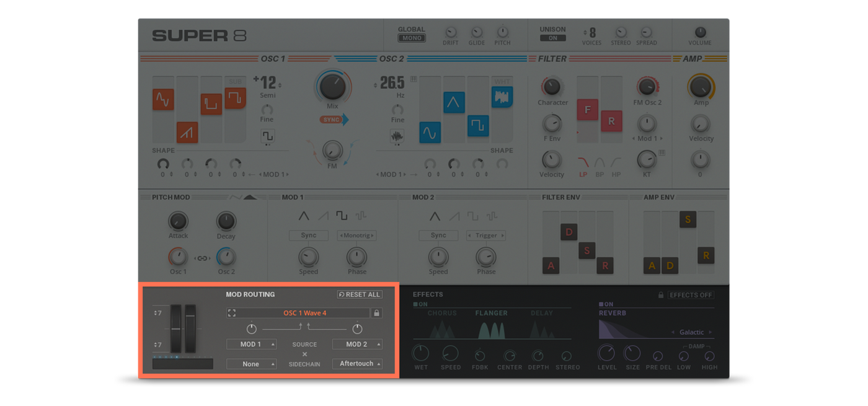Select the Chorus effect
868x406 pixels.
(x=442, y=324)
